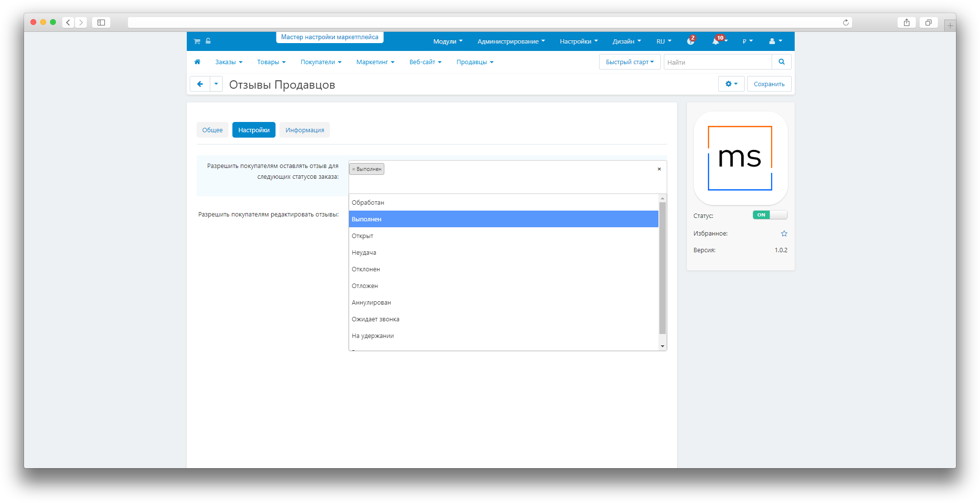Toggle the browser sidebar button
The width and height of the screenshot is (980, 503).
tap(101, 23)
